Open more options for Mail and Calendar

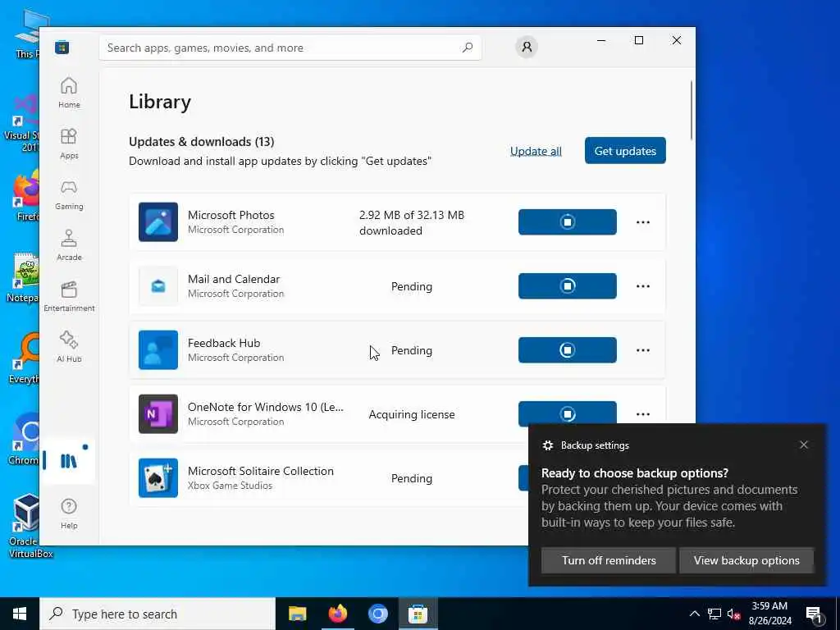coord(643,286)
